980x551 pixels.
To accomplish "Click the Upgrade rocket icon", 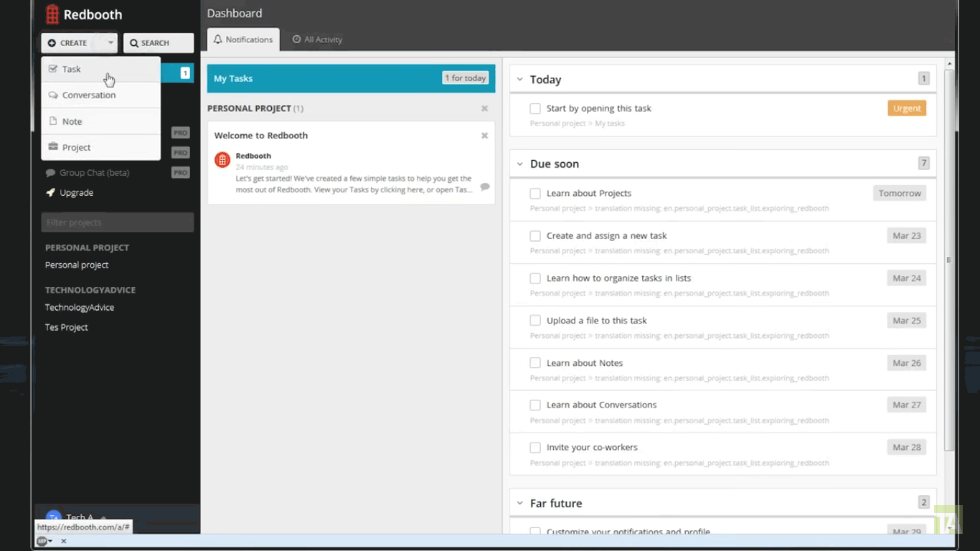I will 50,192.
